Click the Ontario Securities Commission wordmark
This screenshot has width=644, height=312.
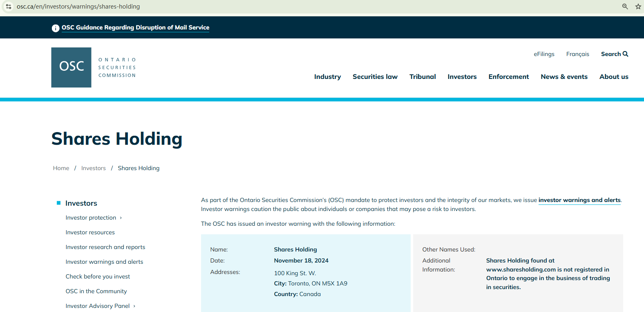pos(117,67)
